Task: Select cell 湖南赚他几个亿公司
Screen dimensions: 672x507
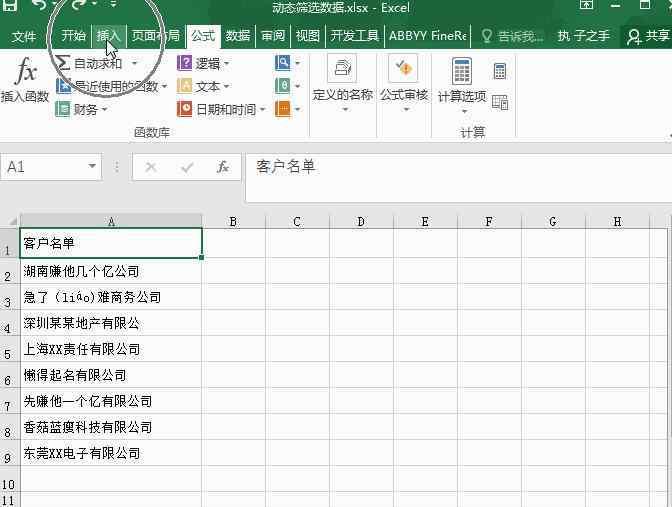Action: point(111,271)
